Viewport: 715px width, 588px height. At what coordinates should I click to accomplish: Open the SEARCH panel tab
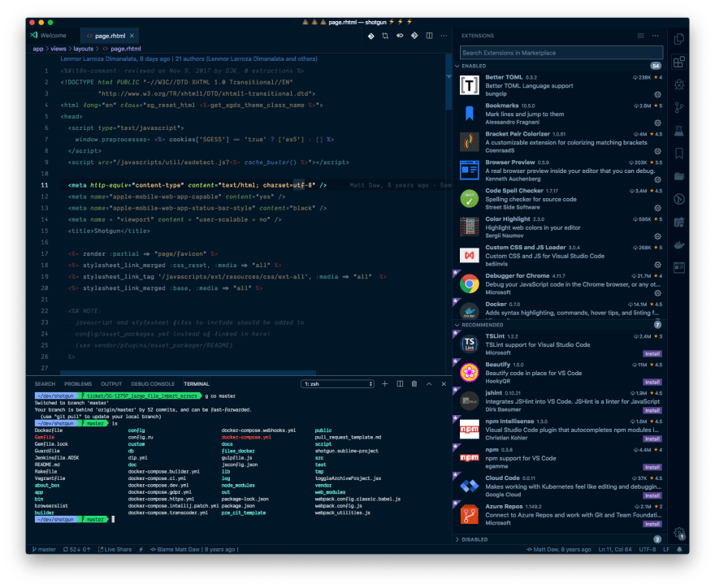point(45,384)
